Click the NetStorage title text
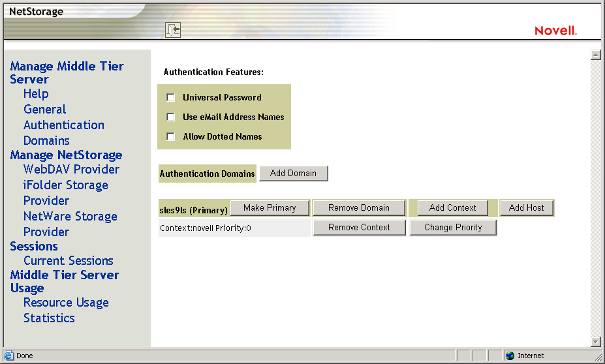The width and height of the screenshot is (605, 364). click(x=37, y=12)
